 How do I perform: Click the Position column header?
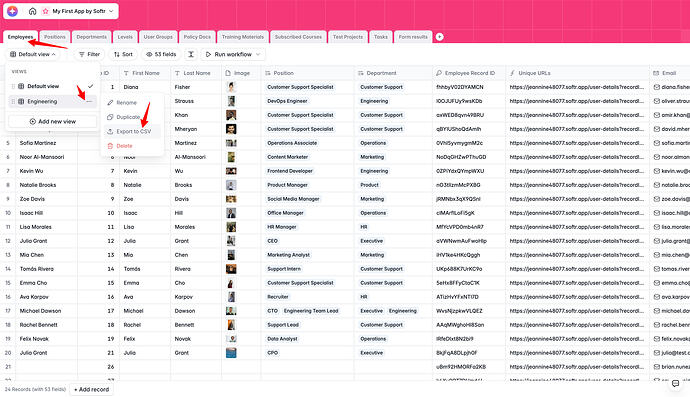tap(307, 73)
